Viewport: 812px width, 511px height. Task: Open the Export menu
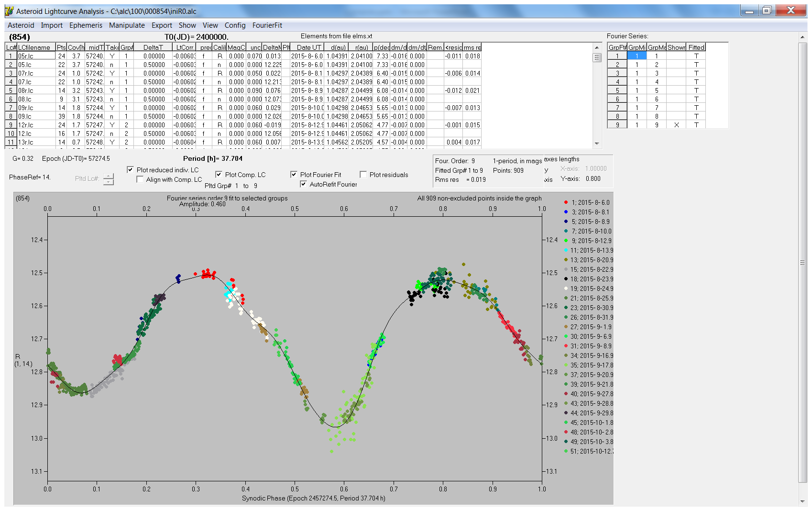coord(162,25)
